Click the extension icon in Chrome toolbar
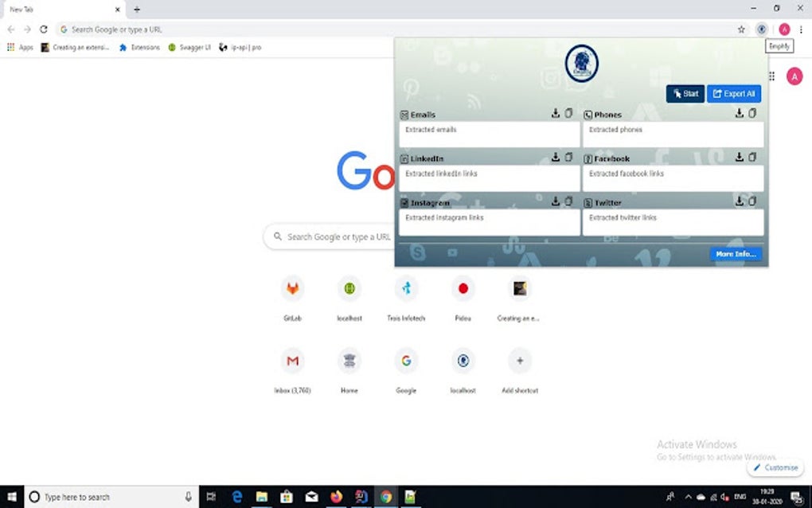 pyautogui.click(x=761, y=29)
